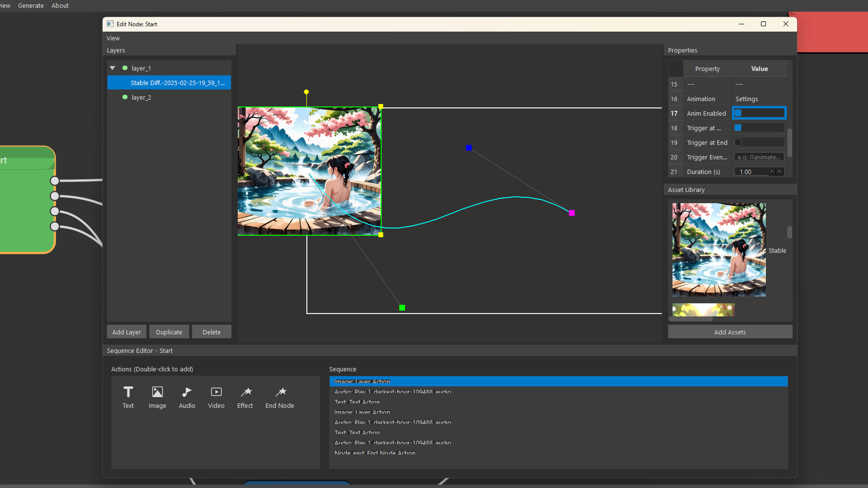Add a Text action from Actions panel
Screen dimensions: 868x488
coord(128,397)
